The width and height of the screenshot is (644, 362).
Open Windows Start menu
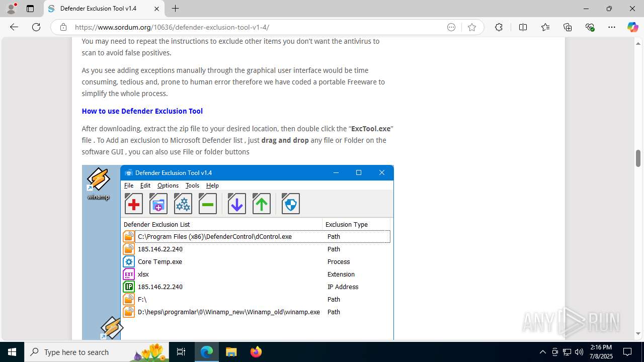pyautogui.click(x=12, y=352)
